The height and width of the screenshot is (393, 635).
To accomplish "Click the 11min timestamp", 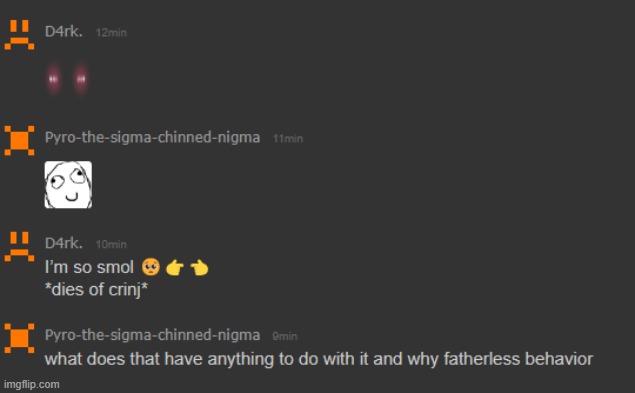I will pos(288,139).
